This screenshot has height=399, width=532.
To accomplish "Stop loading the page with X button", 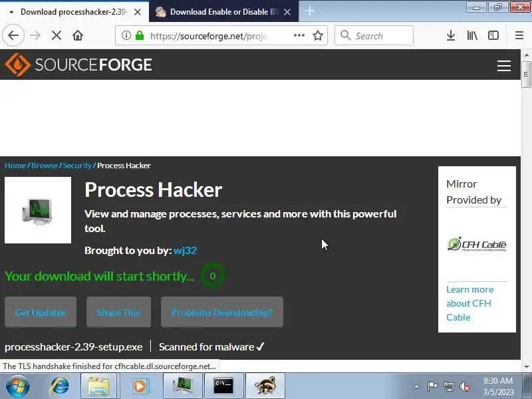I will [x=57, y=35].
